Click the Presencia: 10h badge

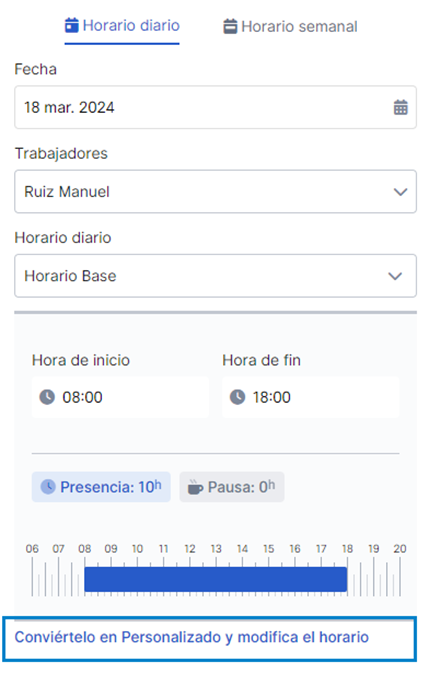coord(101,487)
